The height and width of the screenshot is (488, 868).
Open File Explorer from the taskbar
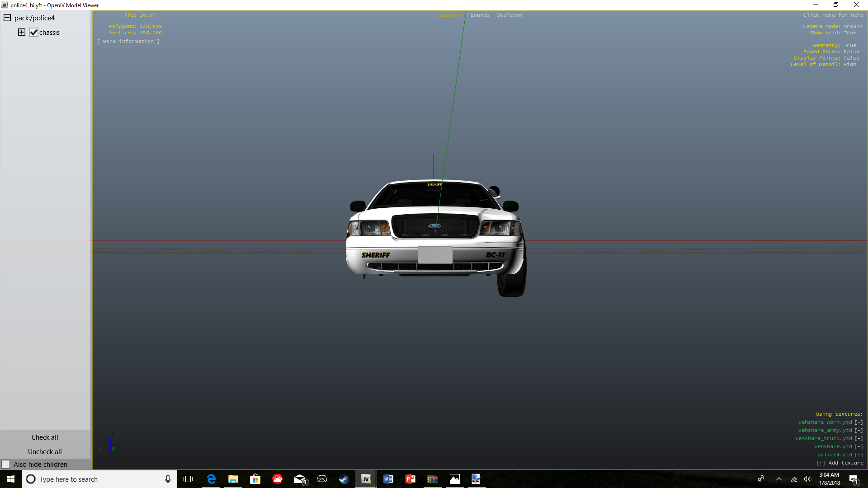coord(233,479)
